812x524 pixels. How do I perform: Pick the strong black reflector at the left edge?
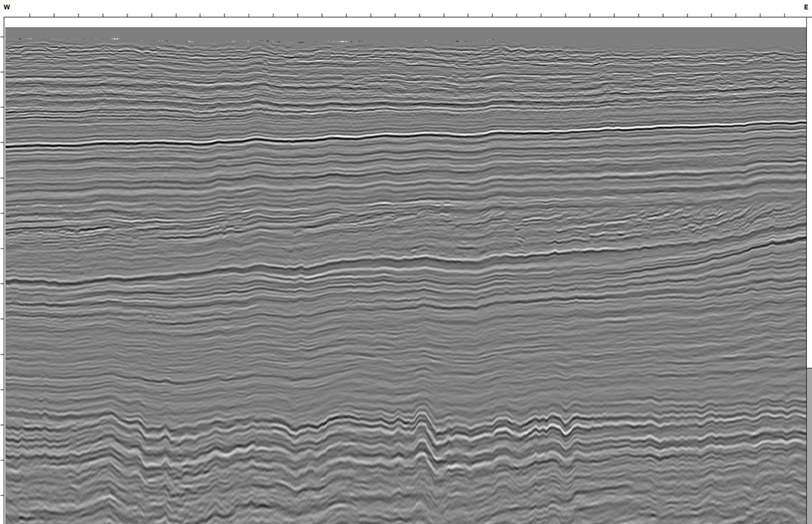[x=31, y=146]
